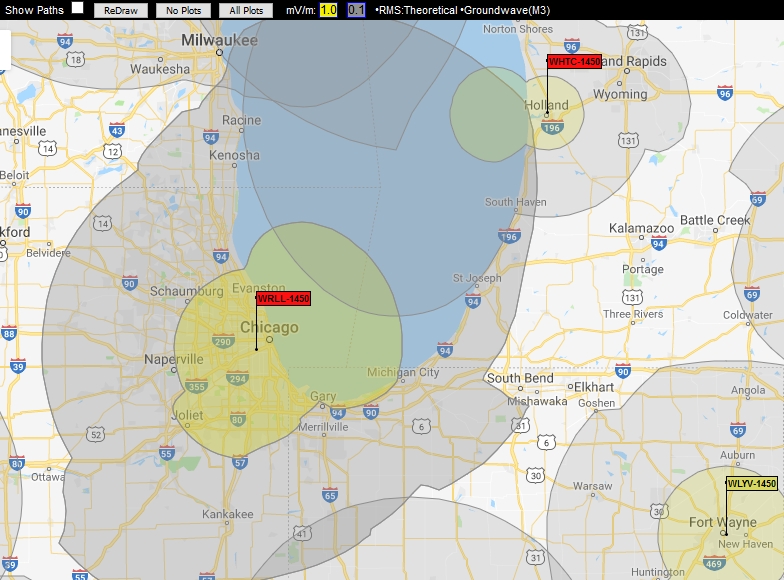Select the 0.1 mV/m gray contour swatch
Image resolution: width=784 pixels, height=580 pixels.
coord(356,10)
